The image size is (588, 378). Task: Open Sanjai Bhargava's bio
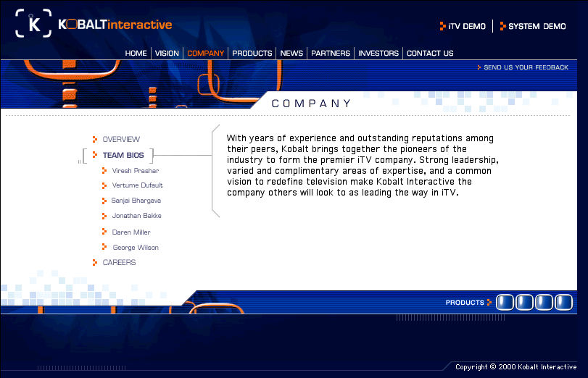pyautogui.click(x=136, y=201)
